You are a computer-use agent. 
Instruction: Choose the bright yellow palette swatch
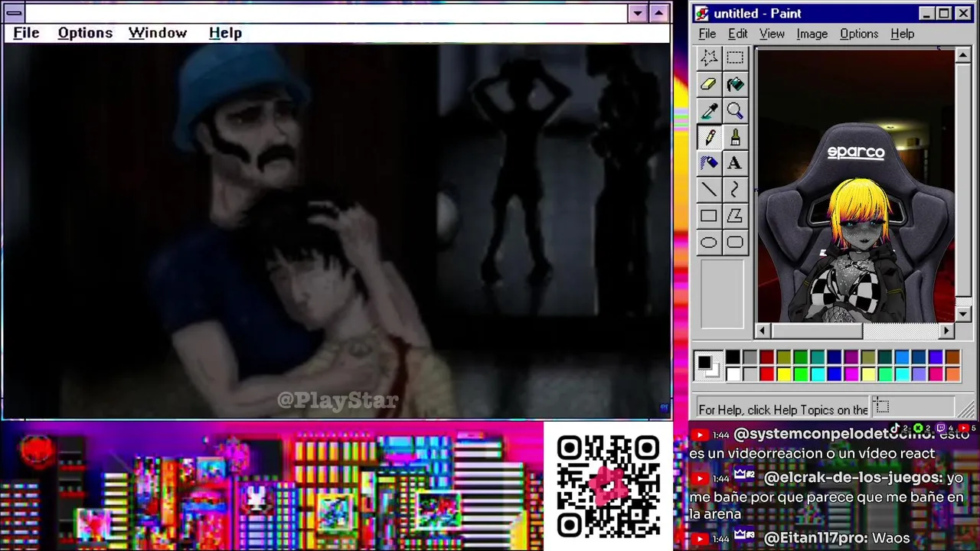click(x=783, y=374)
